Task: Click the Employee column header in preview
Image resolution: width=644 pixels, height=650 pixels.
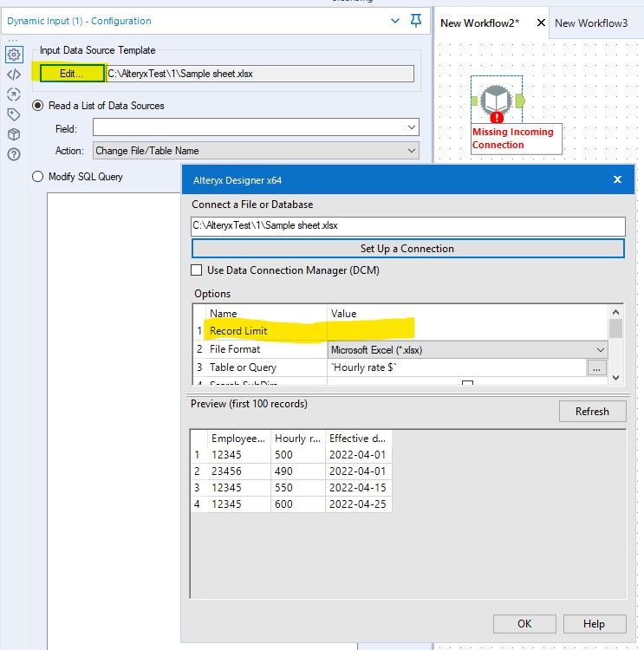Action: [238, 439]
